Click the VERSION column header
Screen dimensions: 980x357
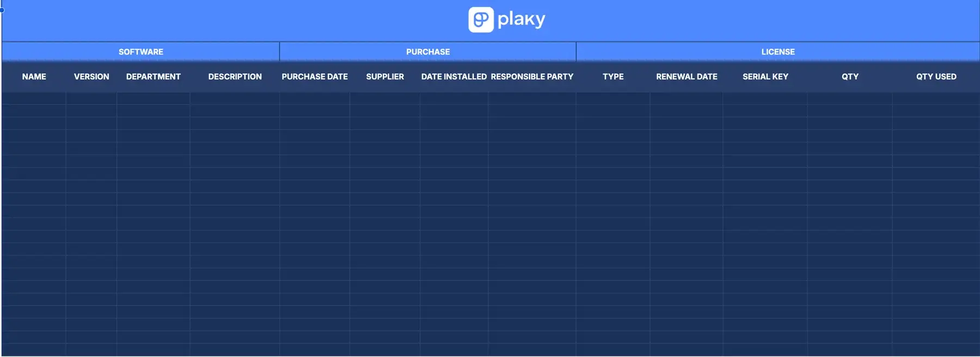pyautogui.click(x=91, y=77)
